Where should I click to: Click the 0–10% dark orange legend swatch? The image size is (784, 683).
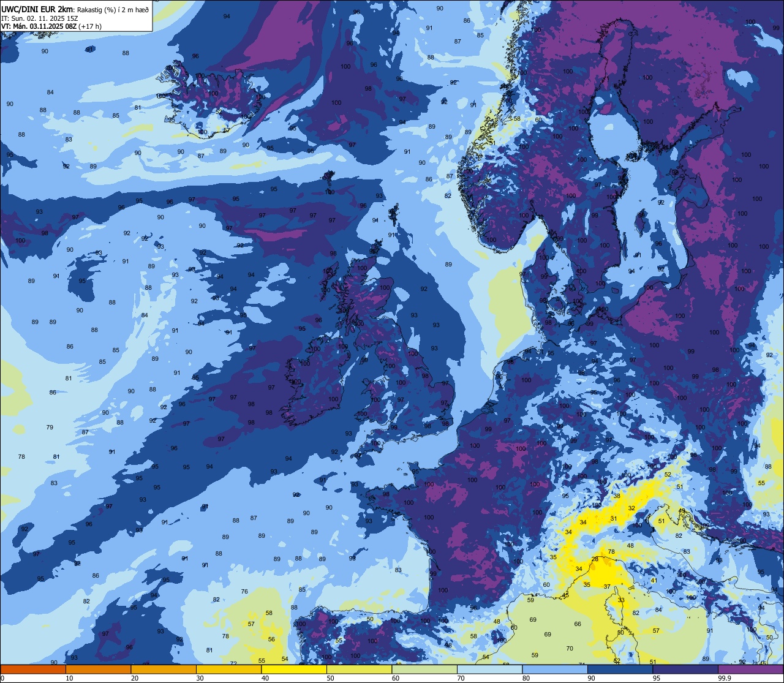pos(33,669)
